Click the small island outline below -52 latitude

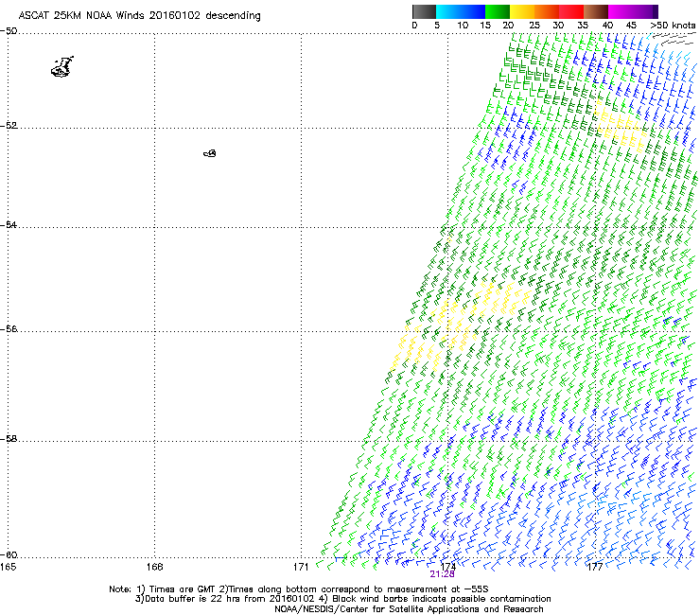(x=210, y=153)
